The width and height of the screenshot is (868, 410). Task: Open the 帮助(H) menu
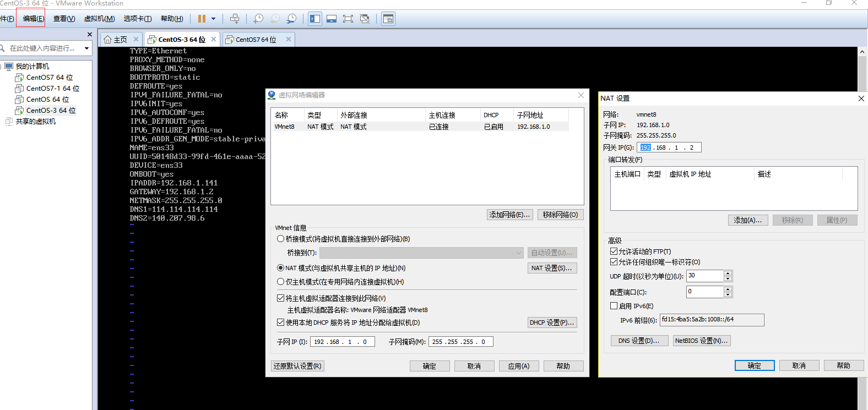point(172,19)
